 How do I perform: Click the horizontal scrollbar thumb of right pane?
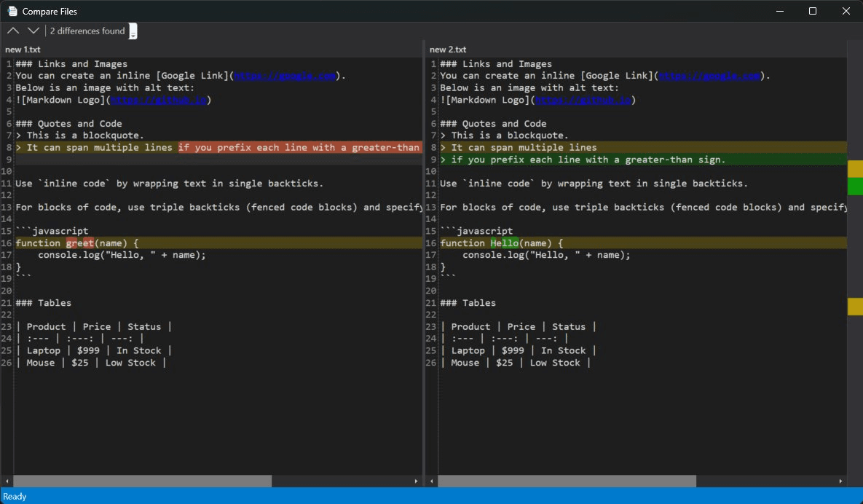coord(567,481)
